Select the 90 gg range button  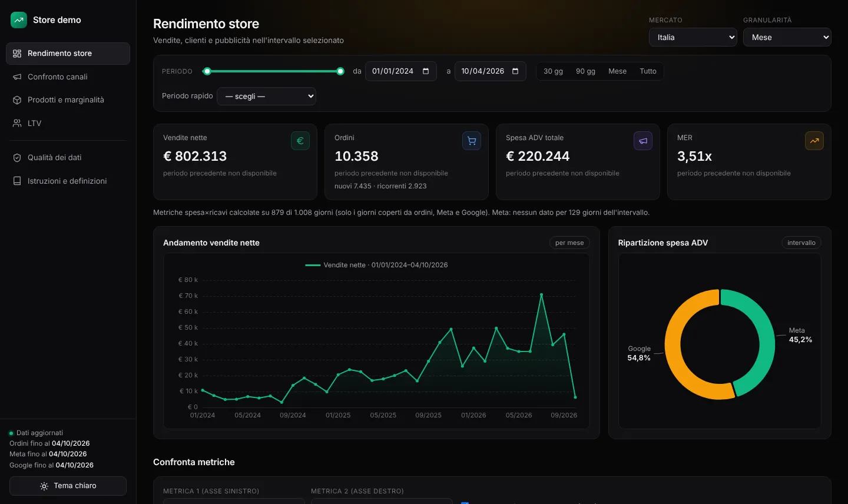click(x=585, y=71)
